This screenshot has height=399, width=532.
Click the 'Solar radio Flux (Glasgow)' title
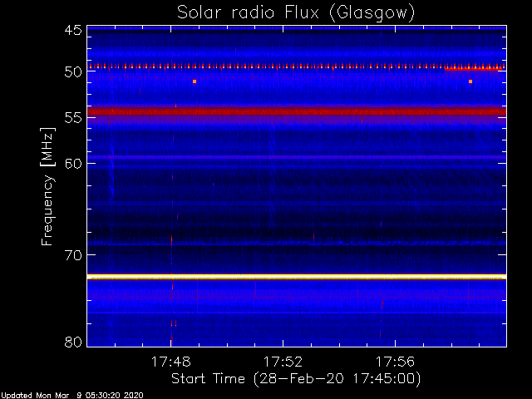[x=296, y=13]
